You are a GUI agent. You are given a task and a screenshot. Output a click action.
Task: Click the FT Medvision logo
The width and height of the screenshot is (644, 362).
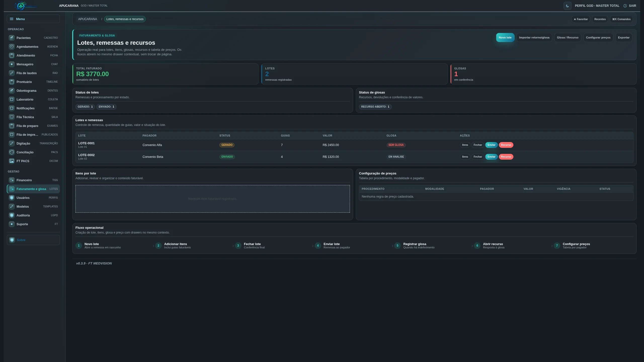pos(25,6)
